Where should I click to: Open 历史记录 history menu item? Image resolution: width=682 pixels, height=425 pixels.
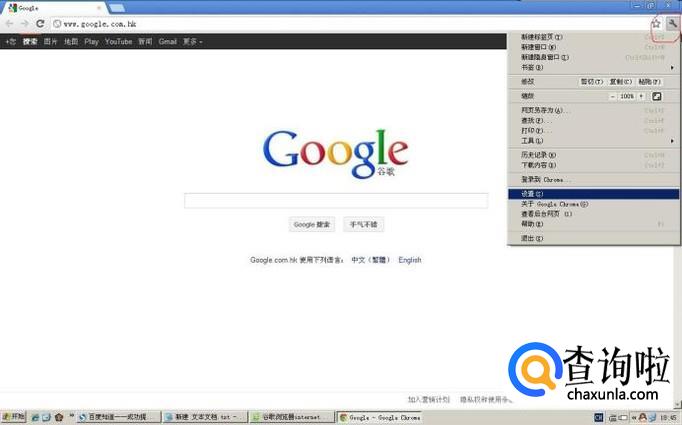(x=592, y=155)
